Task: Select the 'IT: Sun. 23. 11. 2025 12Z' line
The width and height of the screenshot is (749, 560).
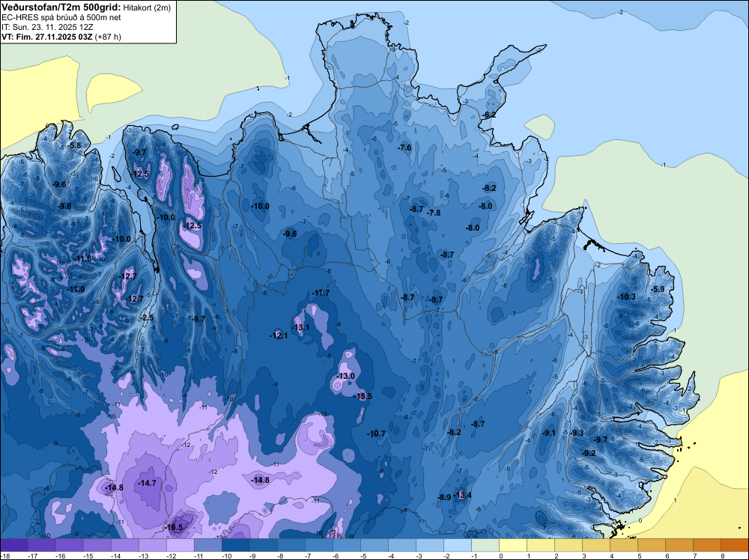Action: pyautogui.click(x=47, y=27)
